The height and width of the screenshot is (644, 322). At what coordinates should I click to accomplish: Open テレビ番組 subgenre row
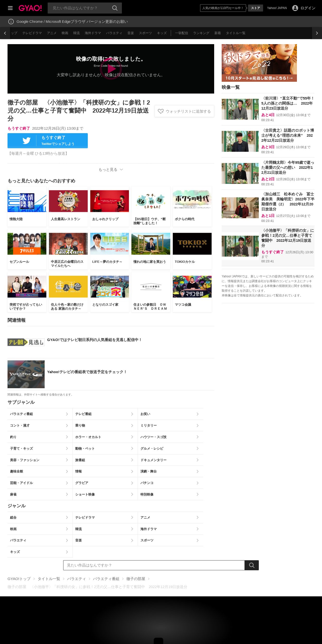coord(105,414)
